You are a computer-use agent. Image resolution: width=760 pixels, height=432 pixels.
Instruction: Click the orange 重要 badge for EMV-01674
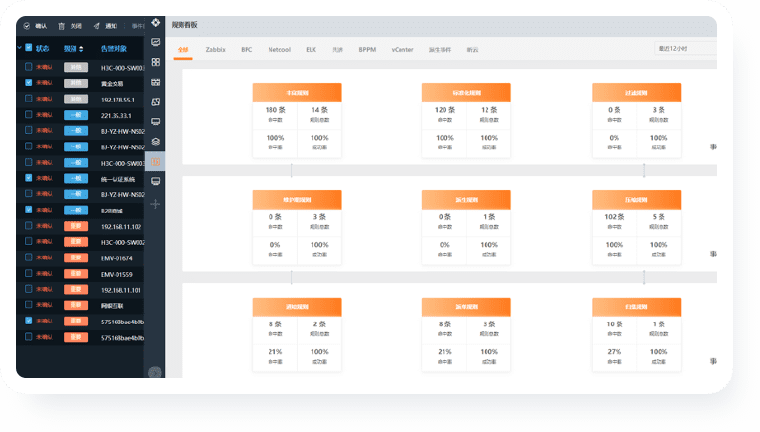(x=76, y=257)
